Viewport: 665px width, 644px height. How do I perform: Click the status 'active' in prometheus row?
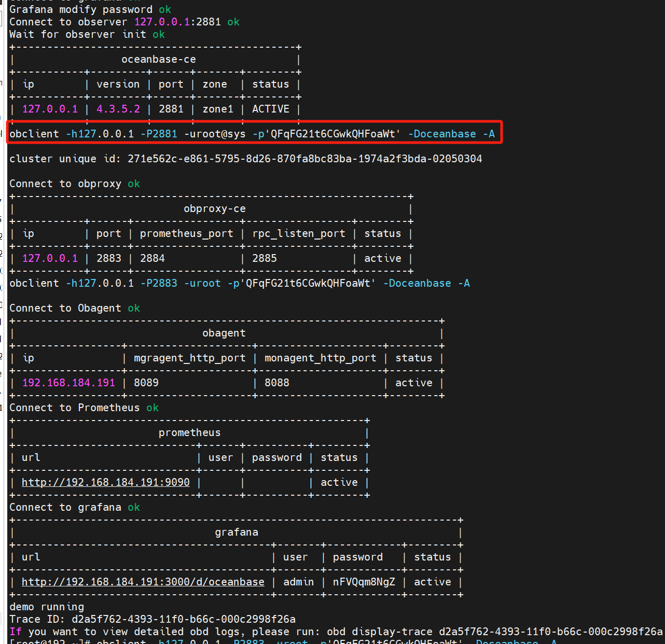[339, 482]
